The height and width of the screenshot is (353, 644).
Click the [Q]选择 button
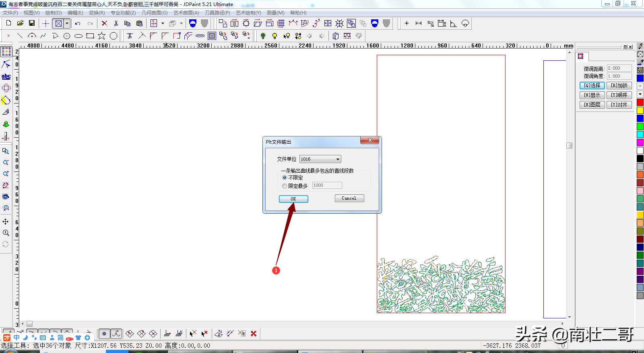pyautogui.click(x=592, y=85)
